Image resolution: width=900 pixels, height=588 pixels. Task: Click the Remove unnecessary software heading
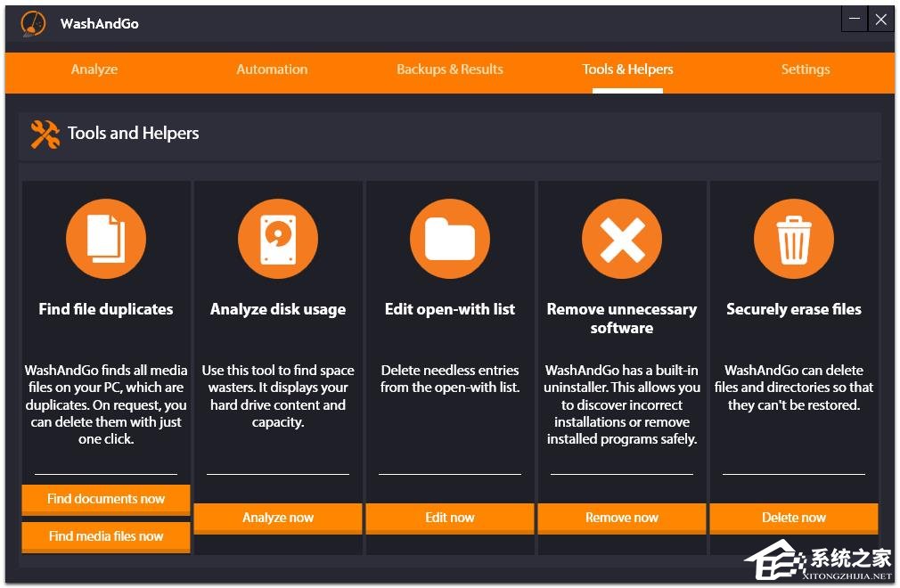click(x=622, y=318)
